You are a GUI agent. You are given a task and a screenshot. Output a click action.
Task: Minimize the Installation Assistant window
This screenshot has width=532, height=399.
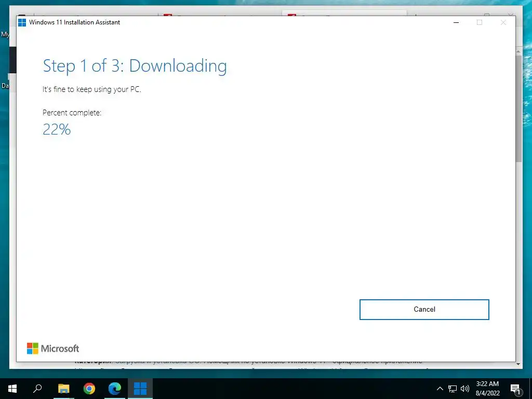456,22
